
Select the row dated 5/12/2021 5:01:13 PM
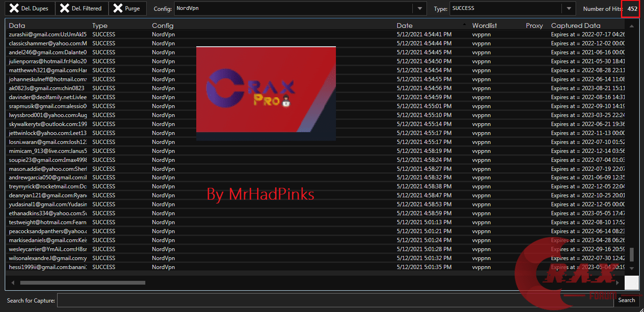[315, 222]
